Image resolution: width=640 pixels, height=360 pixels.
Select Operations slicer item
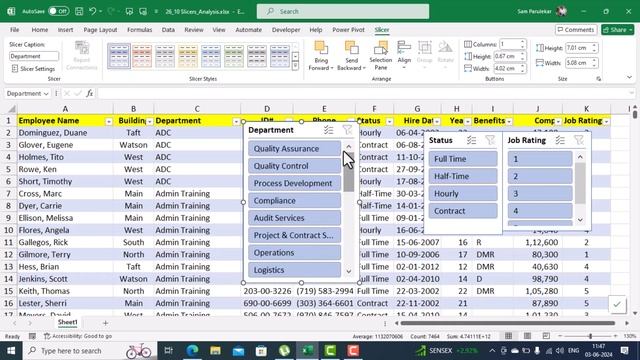click(294, 253)
